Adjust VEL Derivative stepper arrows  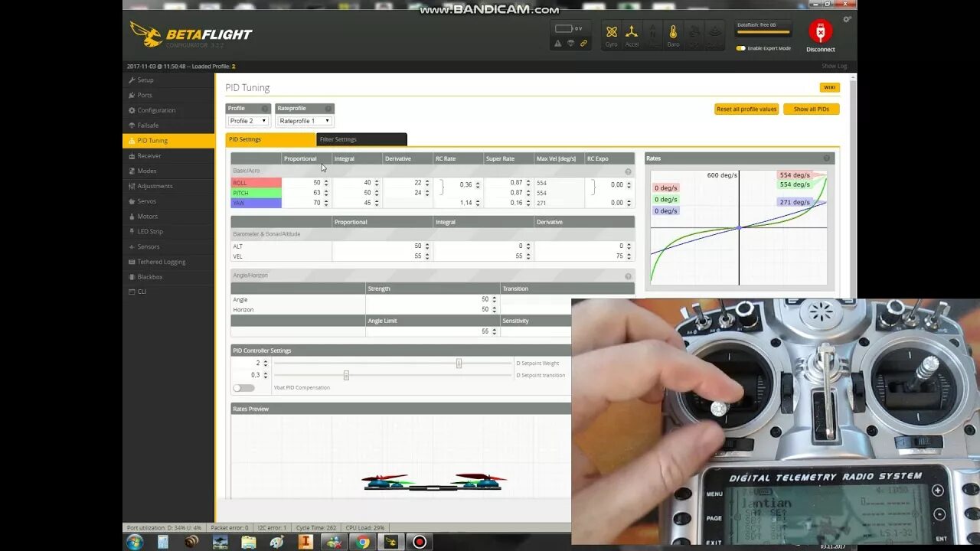click(629, 256)
